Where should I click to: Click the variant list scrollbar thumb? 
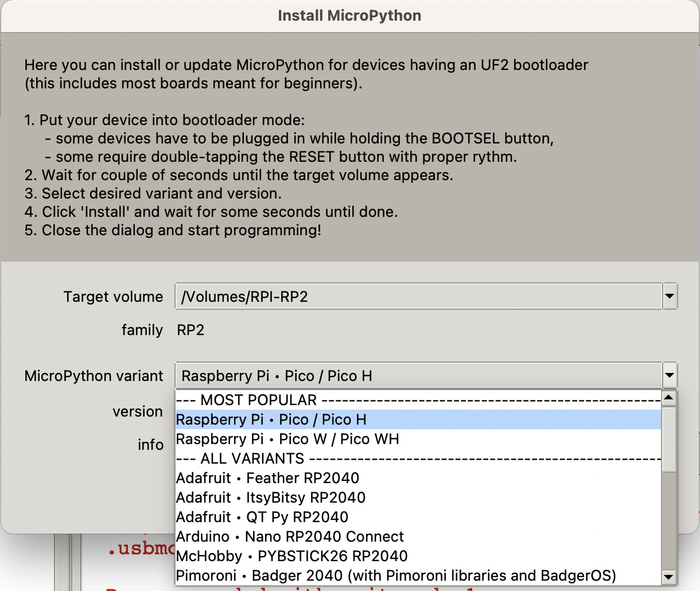coord(669,439)
